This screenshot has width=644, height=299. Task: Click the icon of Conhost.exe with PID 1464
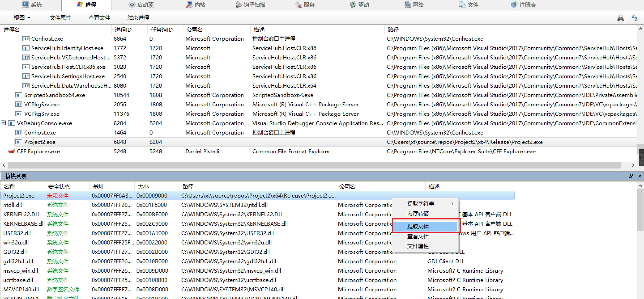(19, 133)
